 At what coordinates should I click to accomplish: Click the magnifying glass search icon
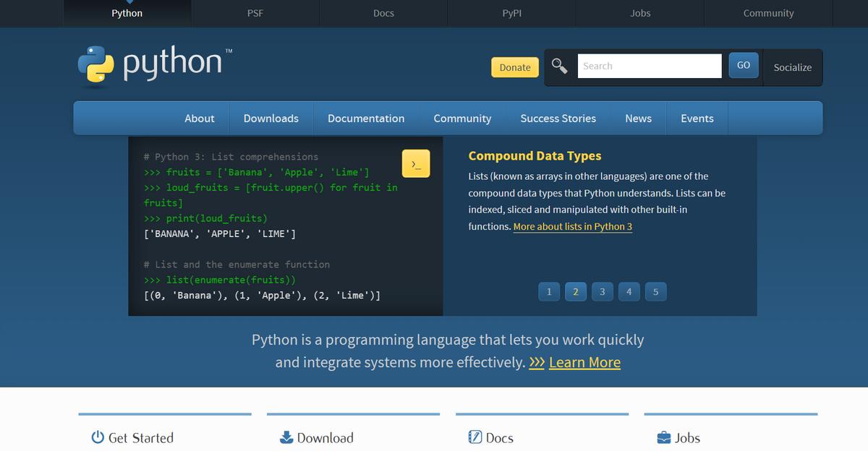(x=560, y=66)
